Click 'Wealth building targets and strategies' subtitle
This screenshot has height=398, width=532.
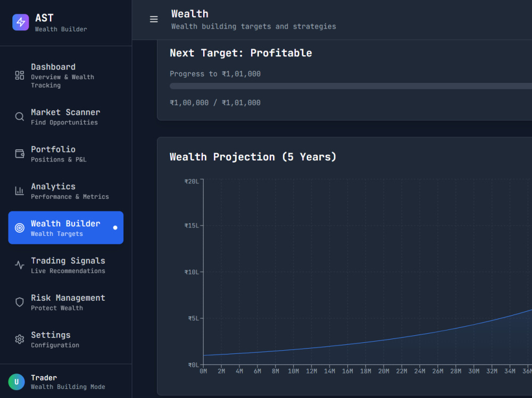(253, 27)
